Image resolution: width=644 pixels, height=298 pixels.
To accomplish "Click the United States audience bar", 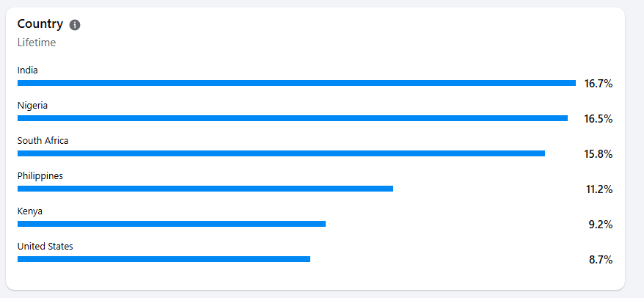I will coord(164,259).
